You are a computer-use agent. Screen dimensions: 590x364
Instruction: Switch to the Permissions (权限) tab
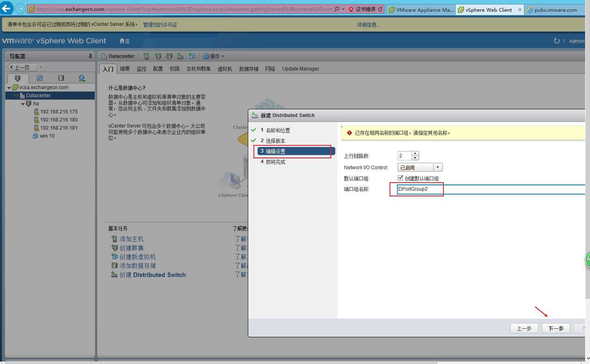tap(175, 69)
